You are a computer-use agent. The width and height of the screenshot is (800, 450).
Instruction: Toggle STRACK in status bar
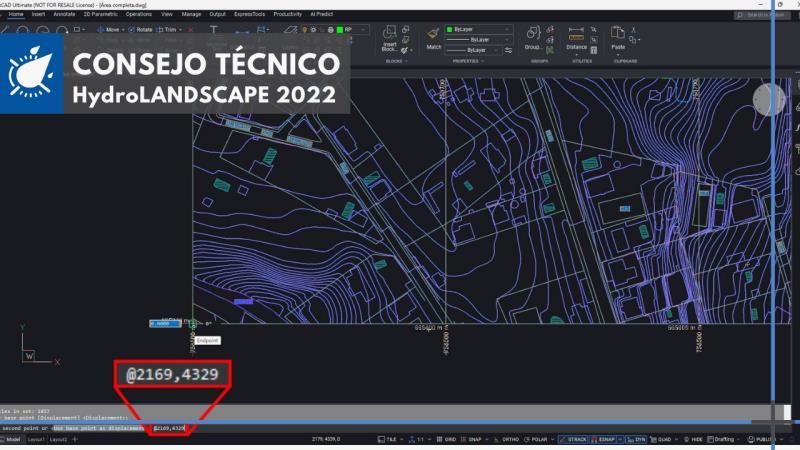(x=573, y=439)
